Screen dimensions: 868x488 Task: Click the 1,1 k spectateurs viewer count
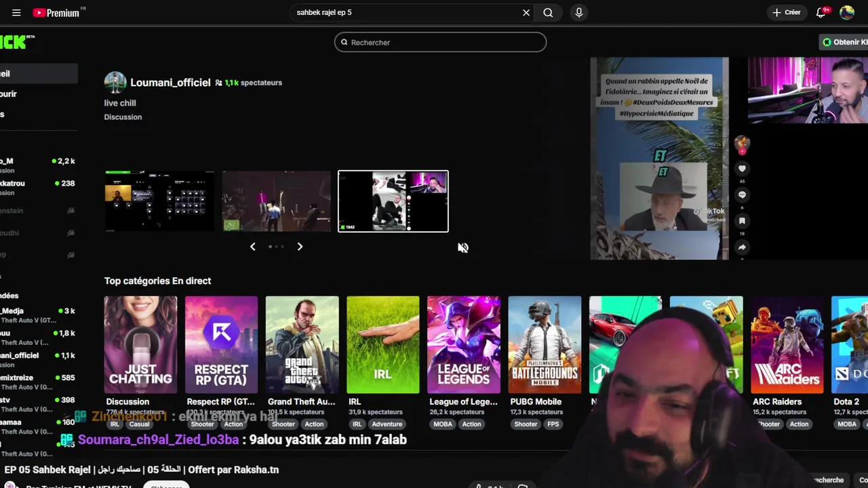click(x=253, y=83)
